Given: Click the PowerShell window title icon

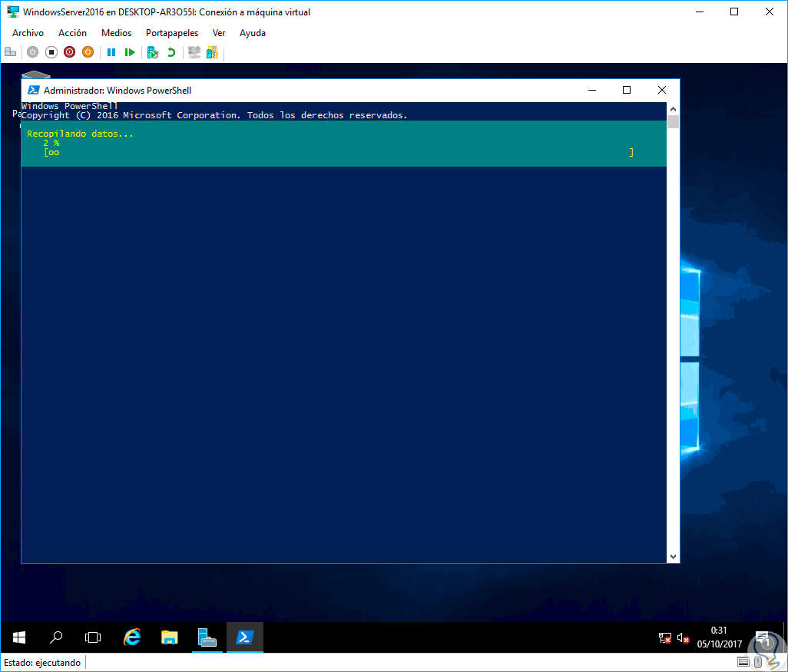Looking at the screenshot, I should pos(34,90).
